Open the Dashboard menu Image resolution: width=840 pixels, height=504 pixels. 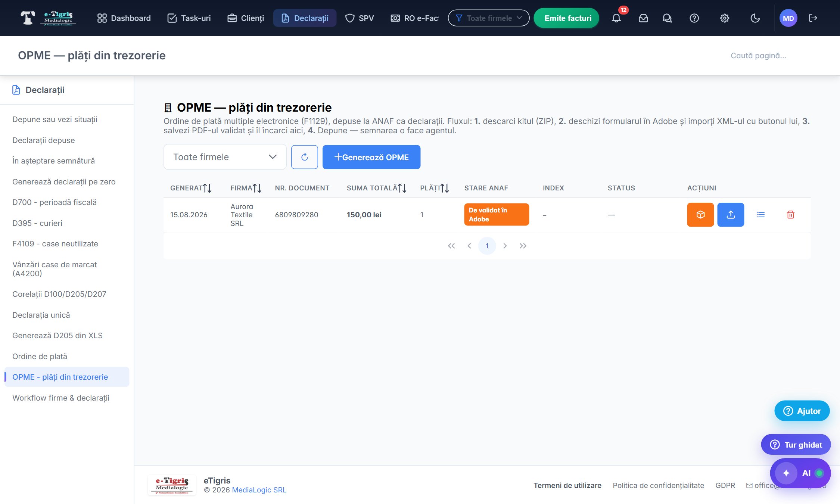pyautogui.click(x=124, y=18)
